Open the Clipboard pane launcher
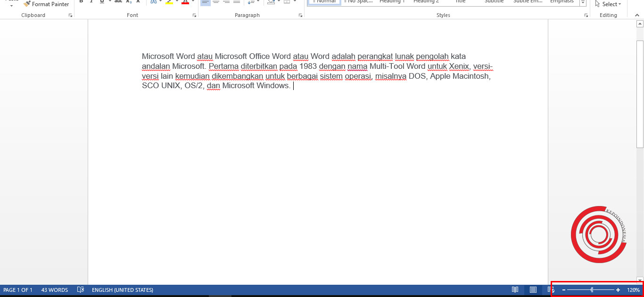The image size is (644, 297). pos(71,16)
